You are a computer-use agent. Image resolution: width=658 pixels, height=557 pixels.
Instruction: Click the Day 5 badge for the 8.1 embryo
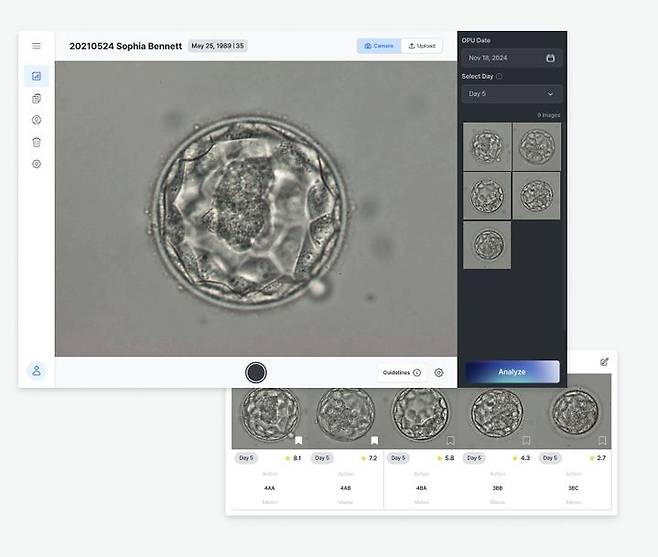click(246, 458)
